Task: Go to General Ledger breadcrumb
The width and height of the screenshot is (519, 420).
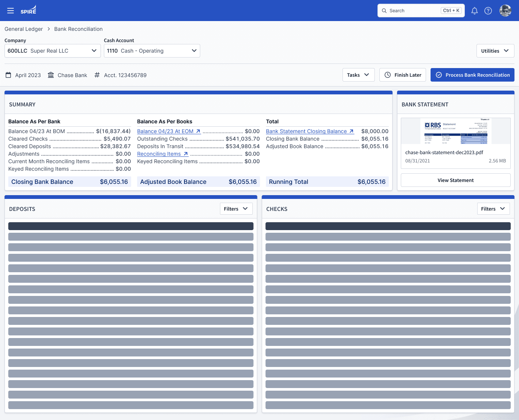Action: pos(24,29)
